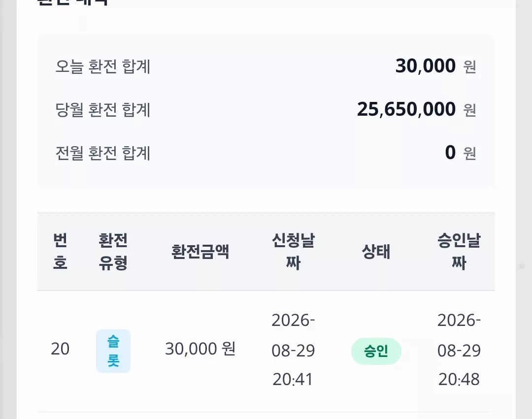Select the 환전유형 column header
Screen dimensions: 532x419
pyautogui.click(x=113, y=251)
